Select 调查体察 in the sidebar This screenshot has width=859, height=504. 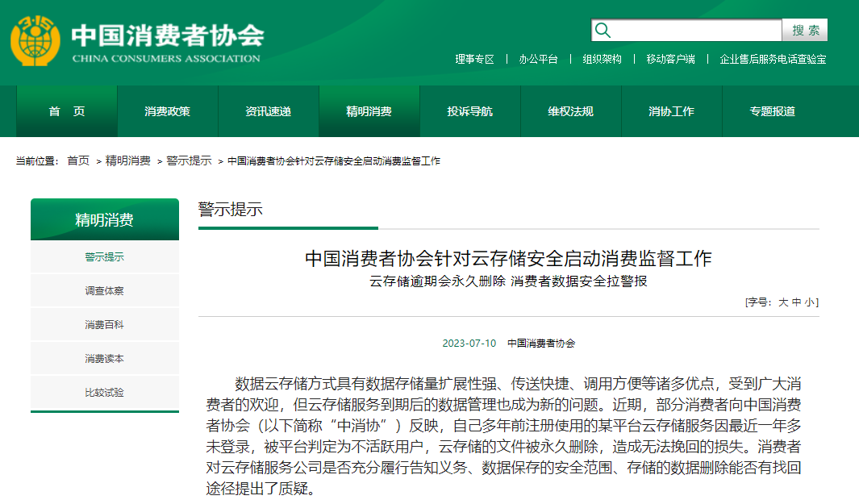pos(105,291)
